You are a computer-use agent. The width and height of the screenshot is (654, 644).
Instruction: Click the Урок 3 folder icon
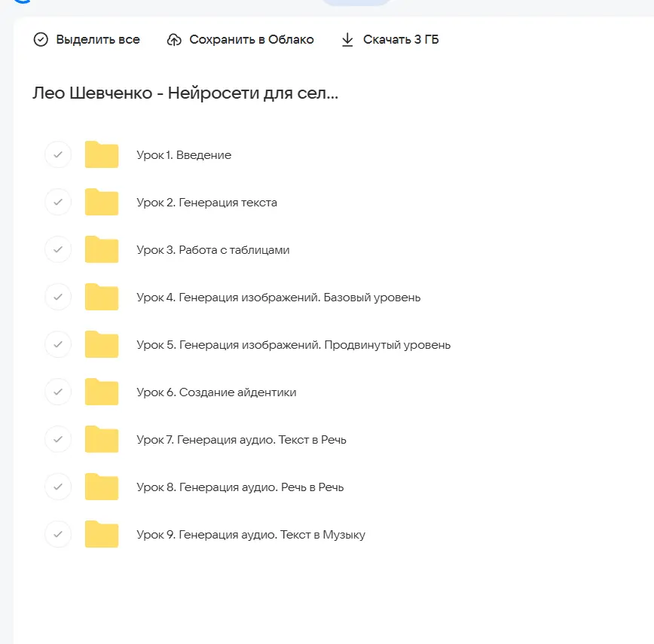coord(102,250)
